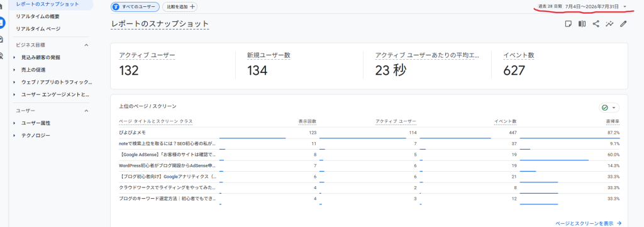Click the レポートのスナップショット page title
This screenshot has width=644, height=227.
pyautogui.click(x=160, y=24)
